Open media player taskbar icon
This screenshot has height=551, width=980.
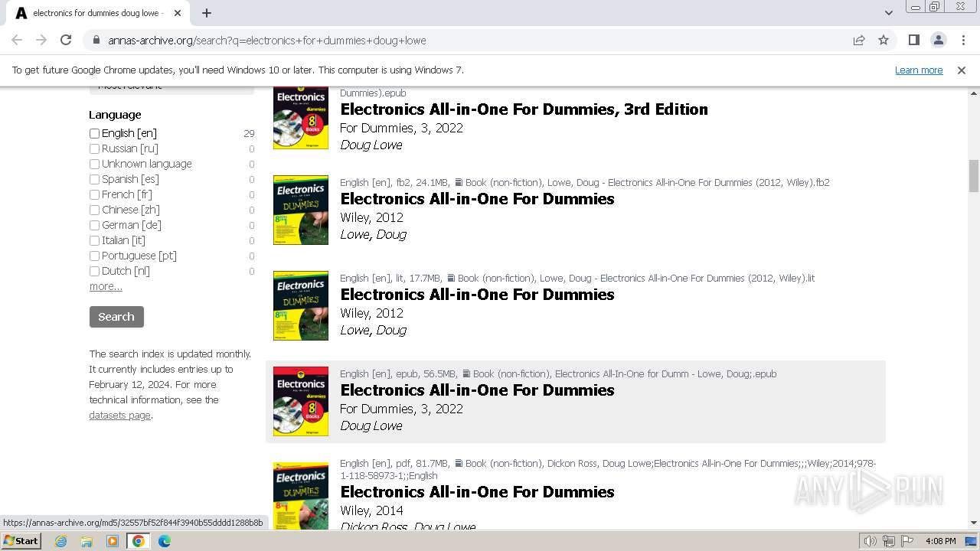pyautogui.click(x=113, y=541)
